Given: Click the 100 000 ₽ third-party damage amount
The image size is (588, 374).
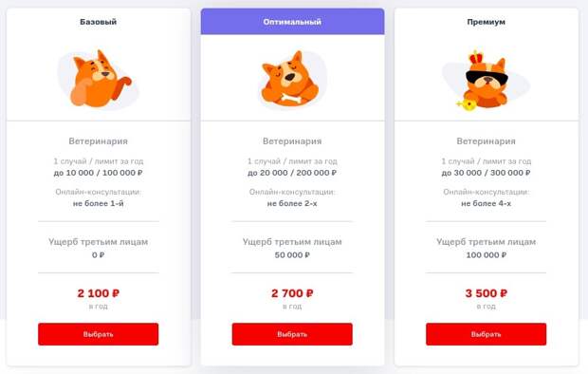Looking at the screenshot, I should [x=486, y=255].
